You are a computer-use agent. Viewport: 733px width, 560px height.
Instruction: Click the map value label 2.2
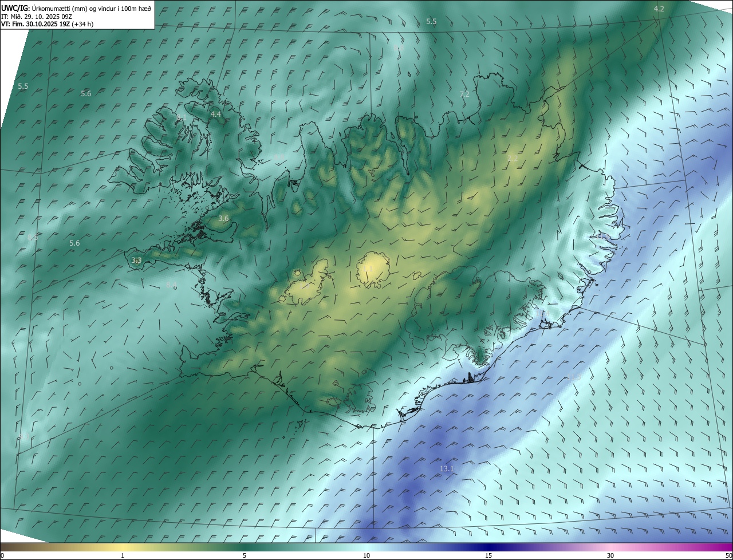[x=513, y=159]
